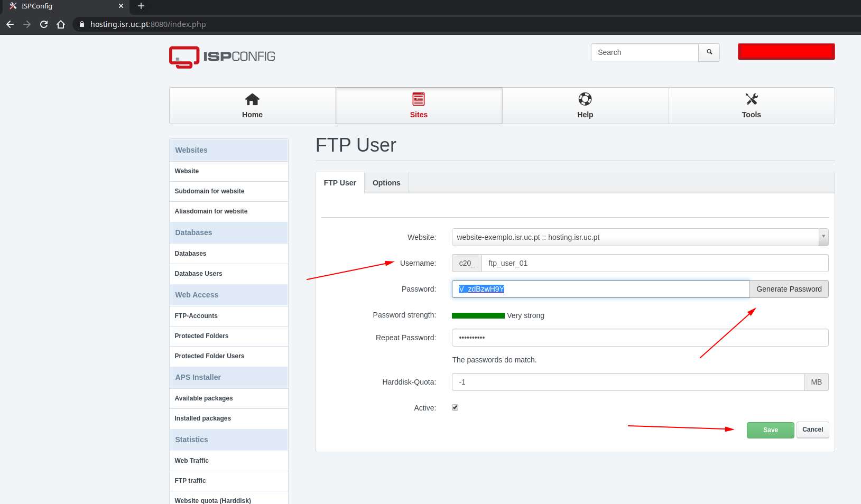Open Protected Folder Users entry
Screen dimensions: 861x504
click(x=229, y=356)
